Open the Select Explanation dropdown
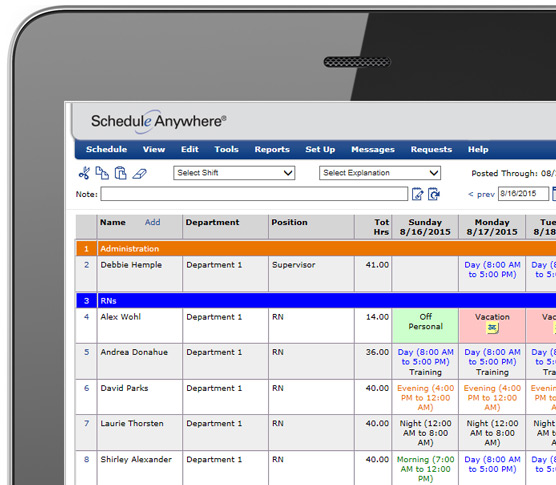The image size is (556, 485). (x=380, y=173)
